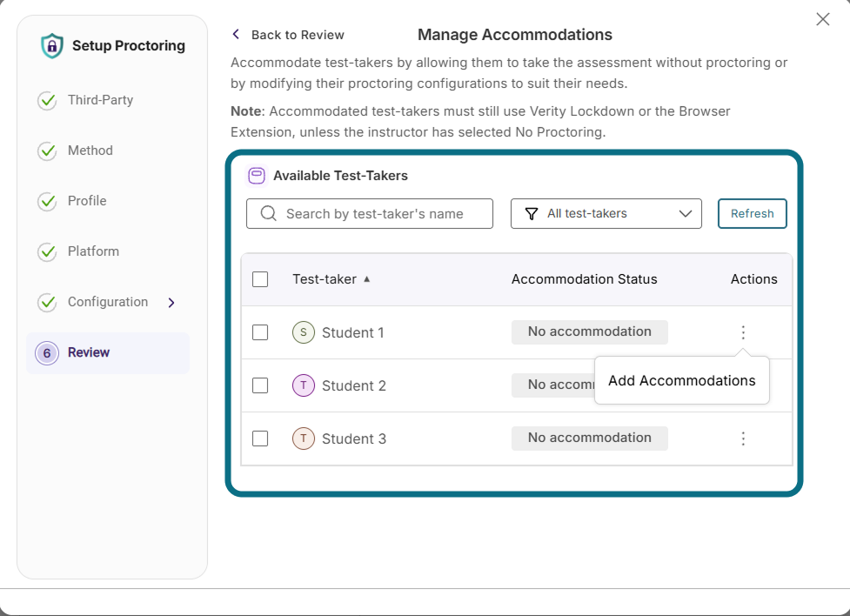Go to the Profile step
850x616 pixels.
coord(87,201)
